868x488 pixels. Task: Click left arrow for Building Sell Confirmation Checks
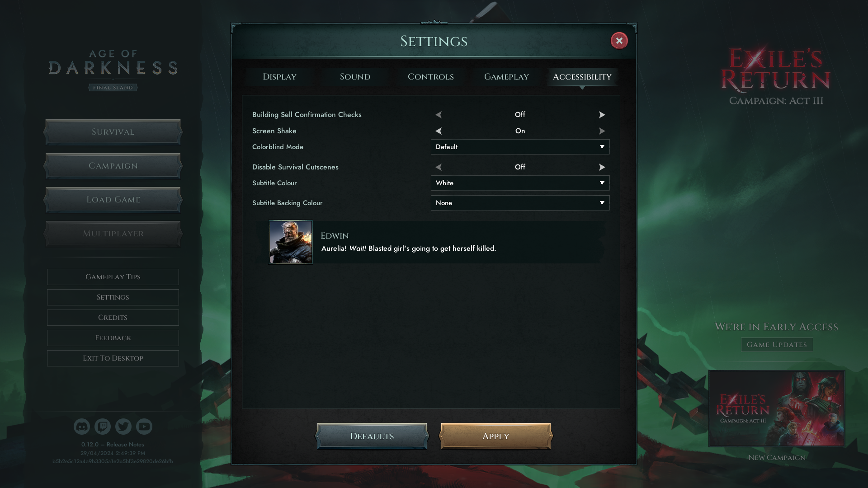(x=439, y=115)
